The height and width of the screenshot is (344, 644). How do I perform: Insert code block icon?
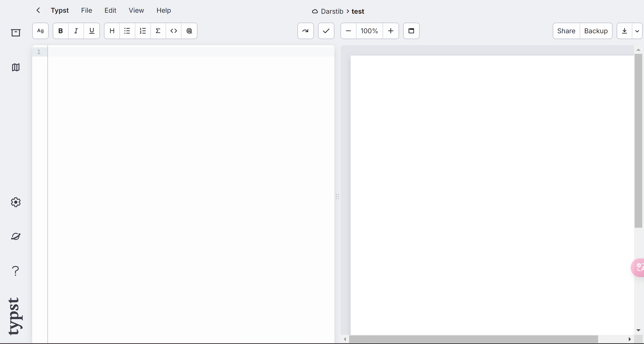174,31
